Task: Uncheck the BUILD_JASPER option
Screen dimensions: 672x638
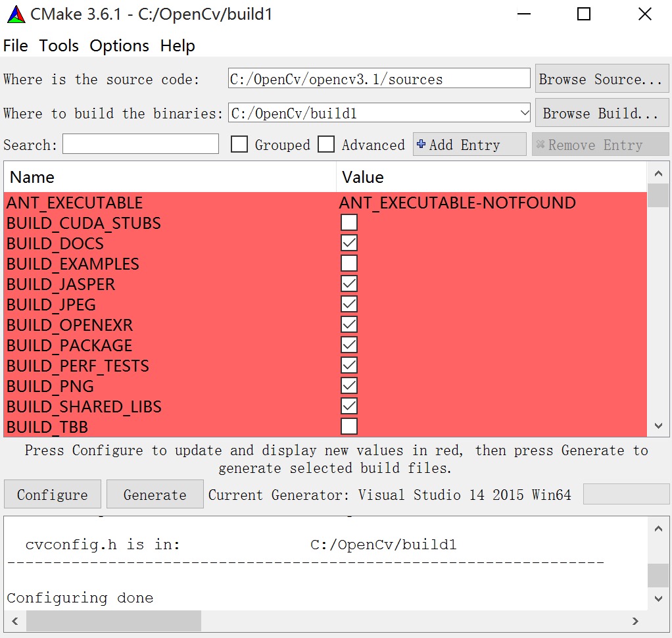Action: pos(349,283)
